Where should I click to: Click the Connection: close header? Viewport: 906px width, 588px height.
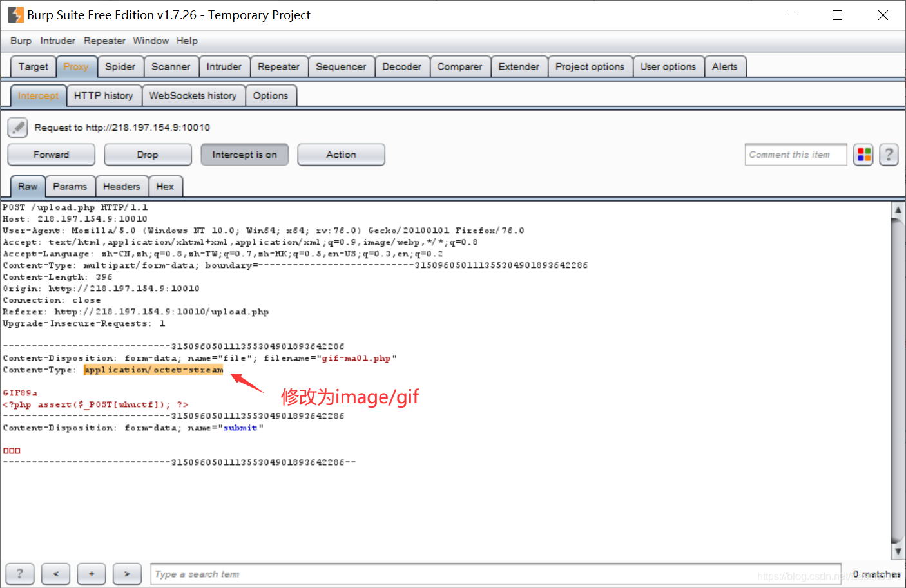(52, 300)
